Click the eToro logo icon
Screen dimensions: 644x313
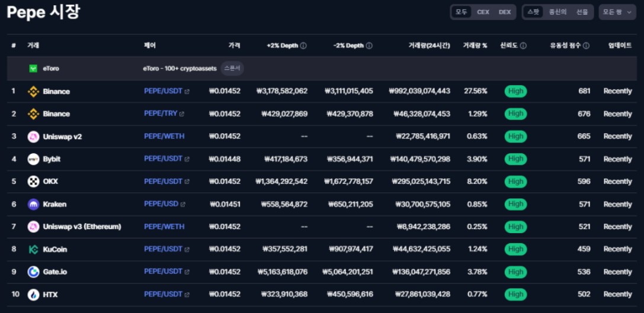(x=33, y=69)
